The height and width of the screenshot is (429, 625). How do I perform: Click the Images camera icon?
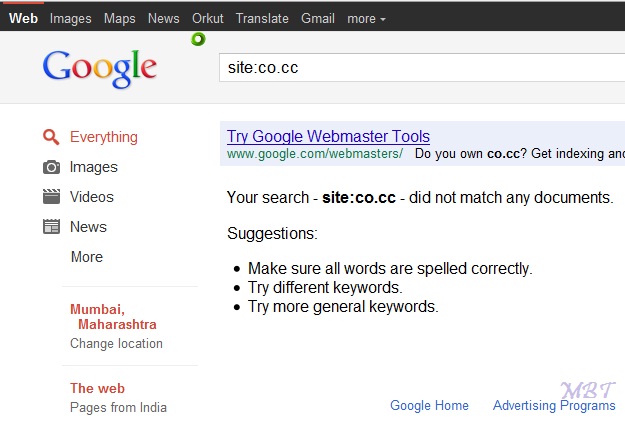pyautogui.click(x=51, y=167)
